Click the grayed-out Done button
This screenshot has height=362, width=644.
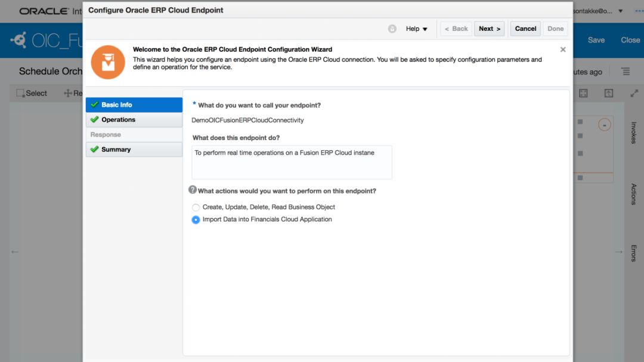(555, 29)
